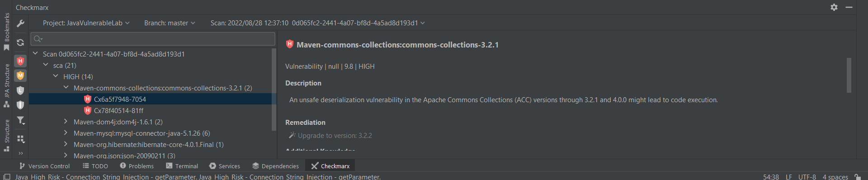Open the Branch master dropdown
This screenshot has height=180, width=868.
point(170,23)
